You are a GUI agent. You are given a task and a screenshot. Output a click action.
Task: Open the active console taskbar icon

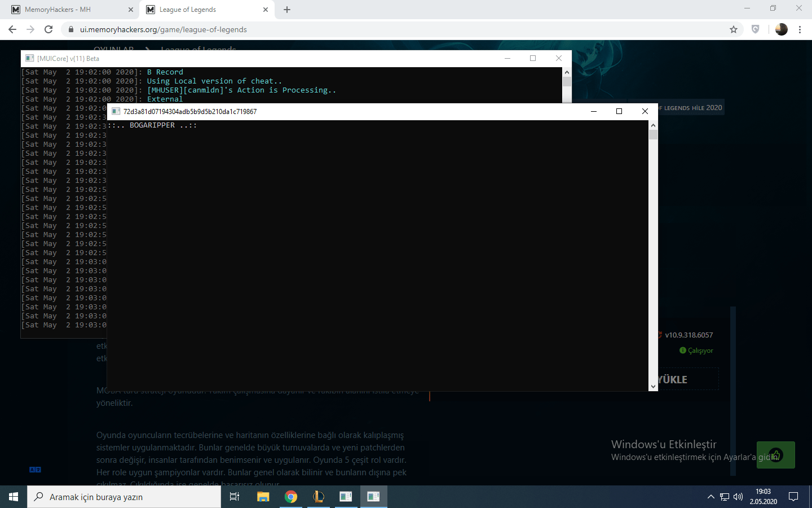tap(373, 497)
